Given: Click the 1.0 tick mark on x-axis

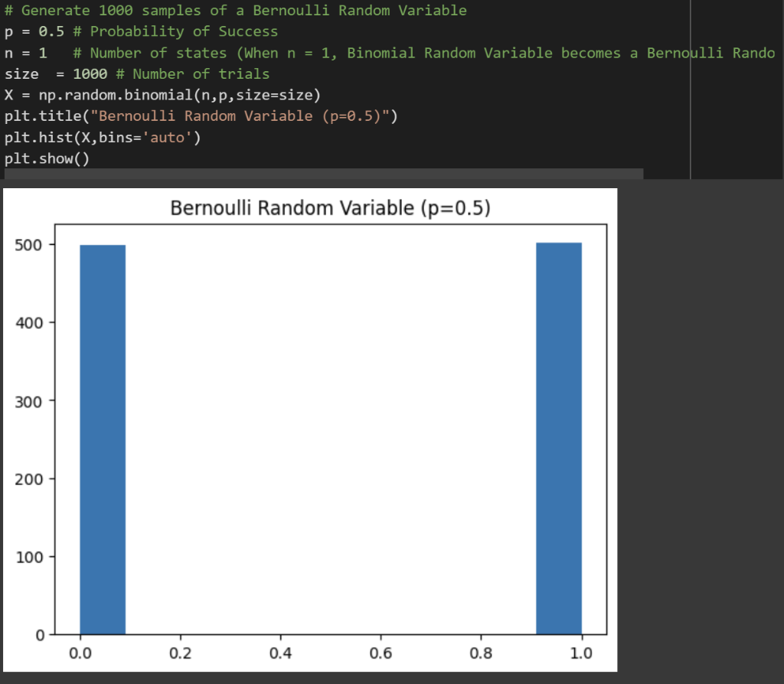Looking at the screenshot, I should (582, 637).
